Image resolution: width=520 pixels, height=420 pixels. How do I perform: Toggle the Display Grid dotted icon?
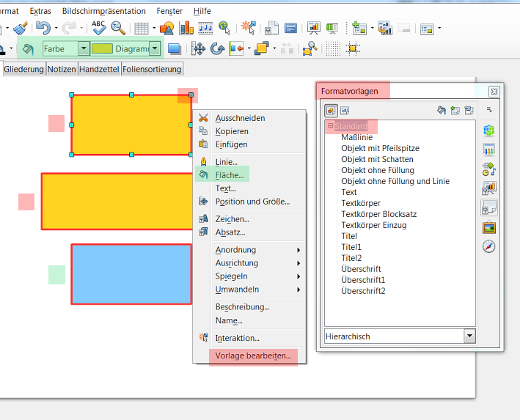(x=333, y=48)
